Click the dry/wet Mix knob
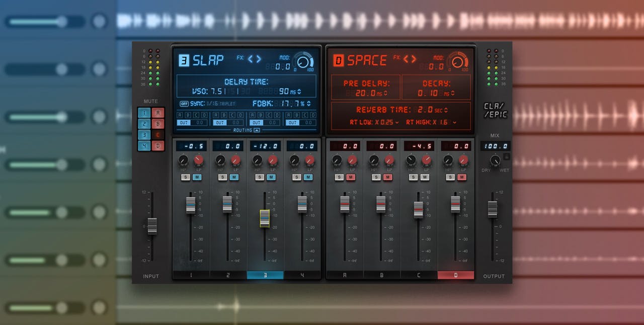Screen dimensions: 644x325 pyautogui.click(x=495, y=160)
